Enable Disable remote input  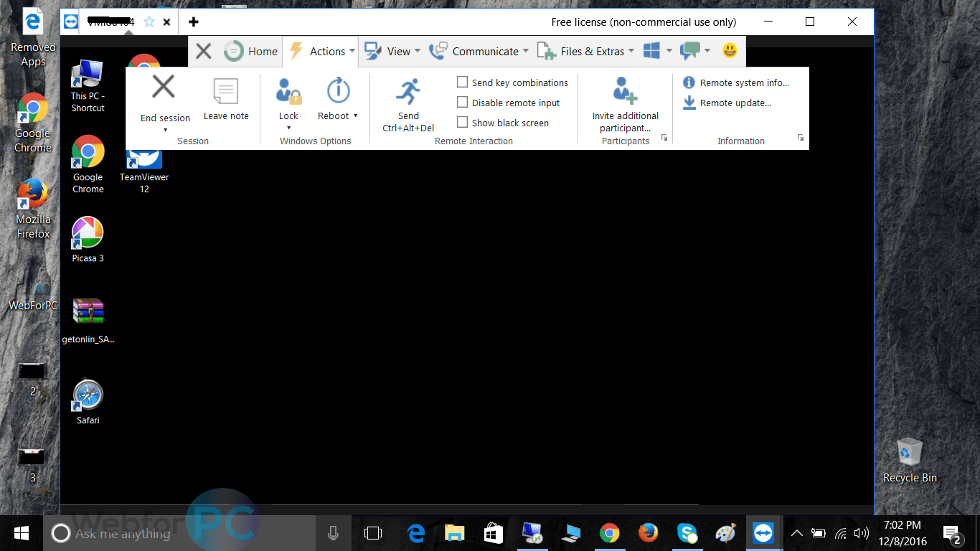tap(462, 102)
